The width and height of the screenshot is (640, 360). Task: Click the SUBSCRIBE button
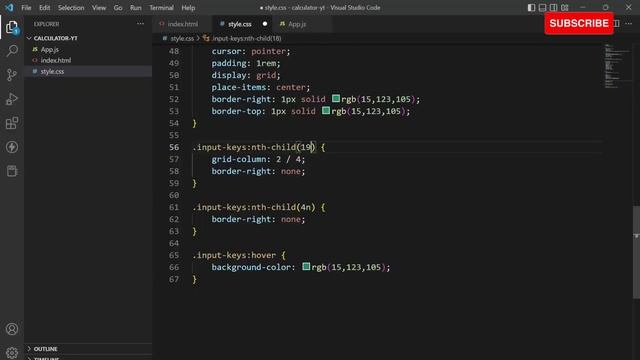pos(579,23)
